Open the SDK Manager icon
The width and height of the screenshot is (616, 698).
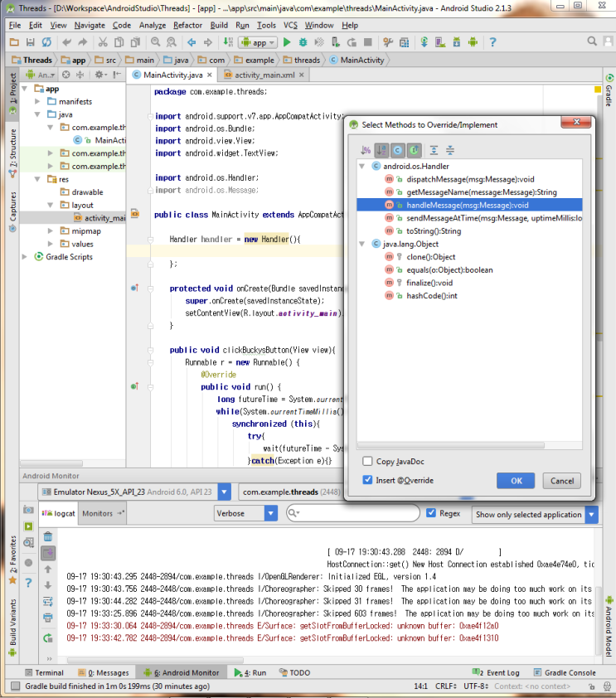457,42
